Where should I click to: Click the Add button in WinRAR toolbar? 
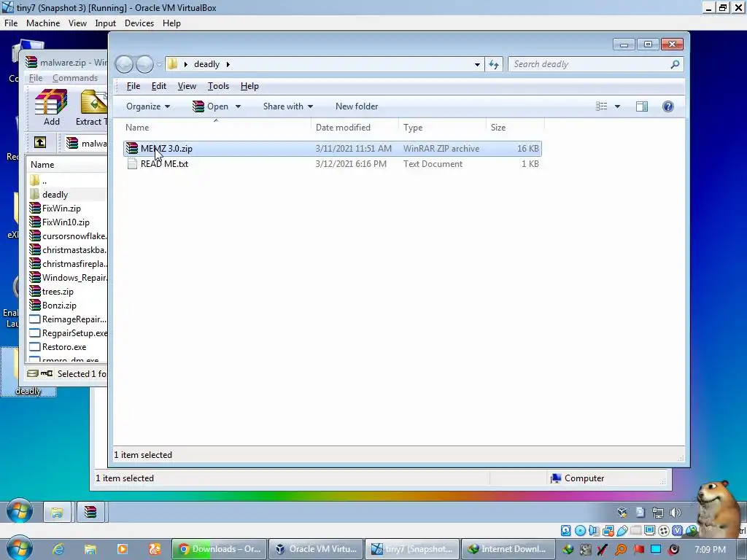point(52,108)
